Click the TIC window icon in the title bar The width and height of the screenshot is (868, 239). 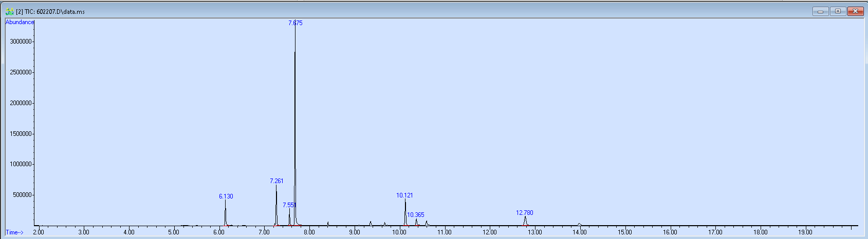click(9, 11)
